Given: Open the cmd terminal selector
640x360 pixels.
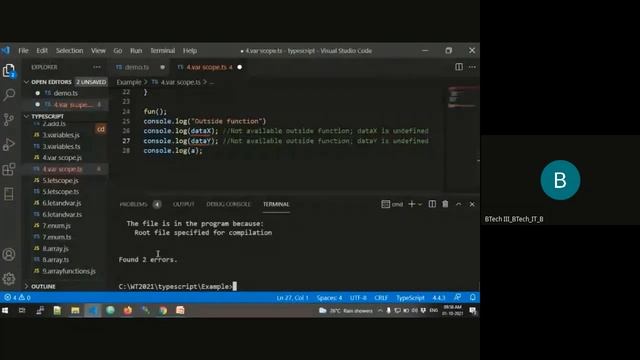Looking at the screenshot, I should pos(392,204).
